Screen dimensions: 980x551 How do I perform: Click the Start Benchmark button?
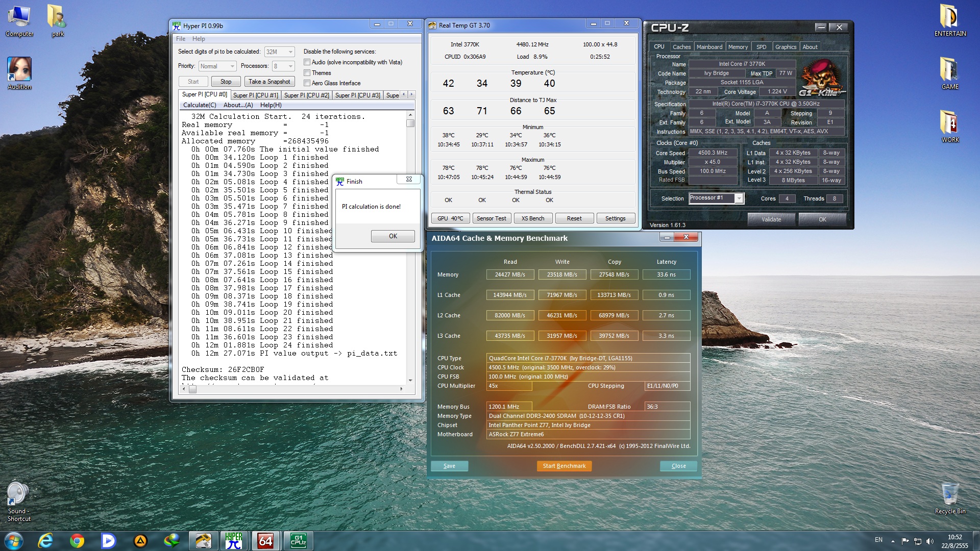coord(564,466)
